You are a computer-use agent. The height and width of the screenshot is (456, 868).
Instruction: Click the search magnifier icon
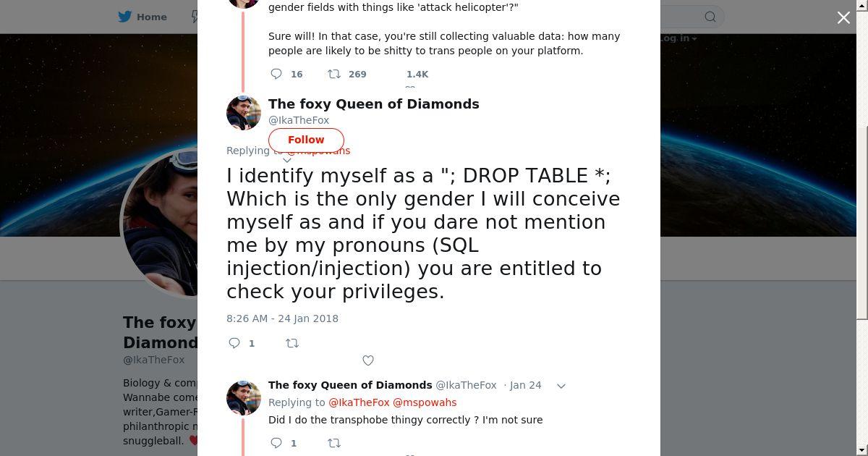coord(710,17)
